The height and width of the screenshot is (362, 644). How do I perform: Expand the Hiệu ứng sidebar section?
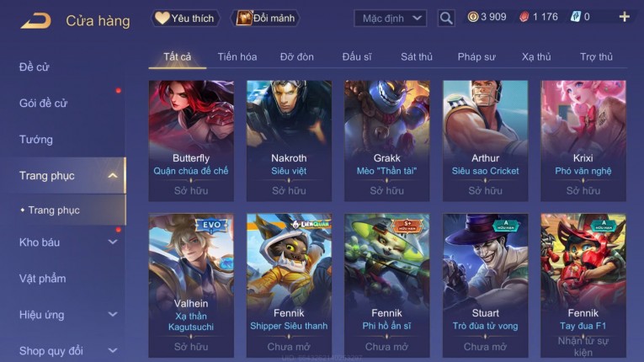tap(113, 315)
